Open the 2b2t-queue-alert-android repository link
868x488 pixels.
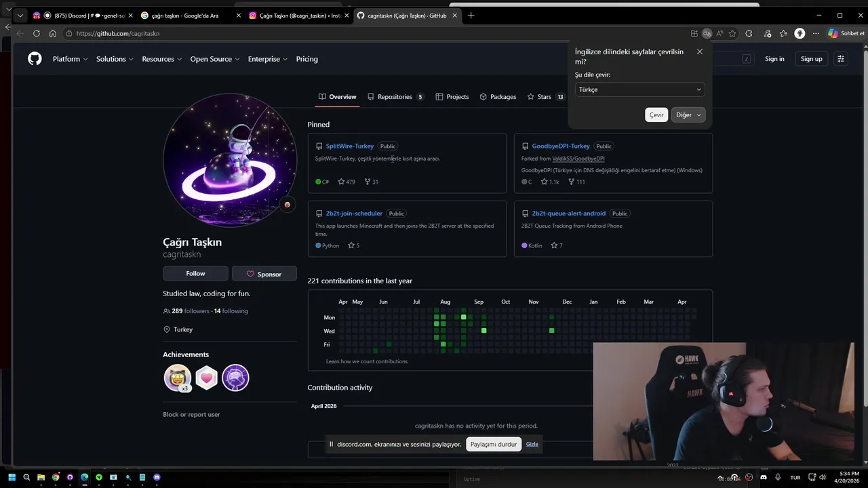[568, 213]
